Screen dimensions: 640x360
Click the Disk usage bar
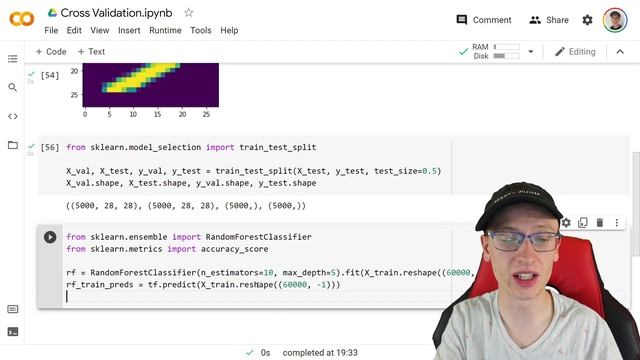(x=506, y=56)
